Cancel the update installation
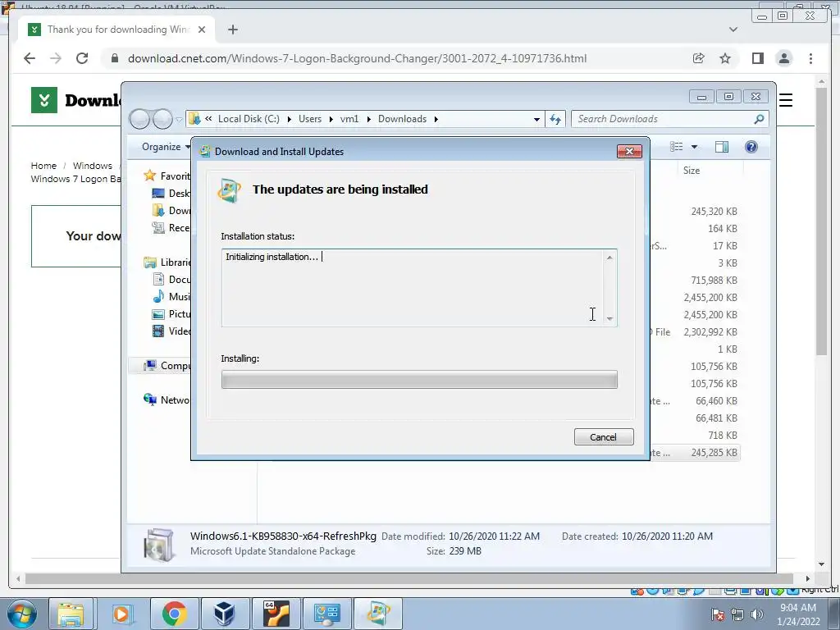Screen dimensions: 840x630 (603, 437)
